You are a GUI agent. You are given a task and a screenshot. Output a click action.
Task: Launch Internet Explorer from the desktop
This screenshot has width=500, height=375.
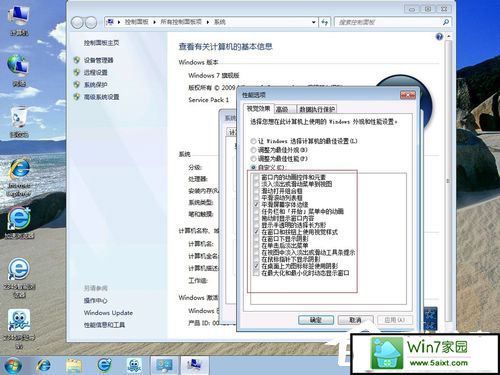pyautogui.click(x=19, y=177)
